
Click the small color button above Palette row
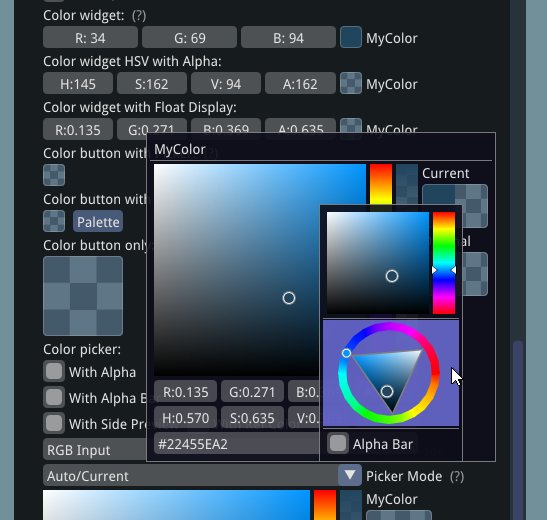click(54, 175)
